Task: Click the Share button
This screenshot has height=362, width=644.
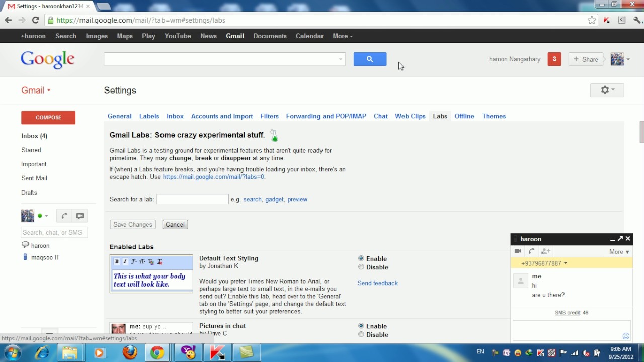Action: [586, 59]
